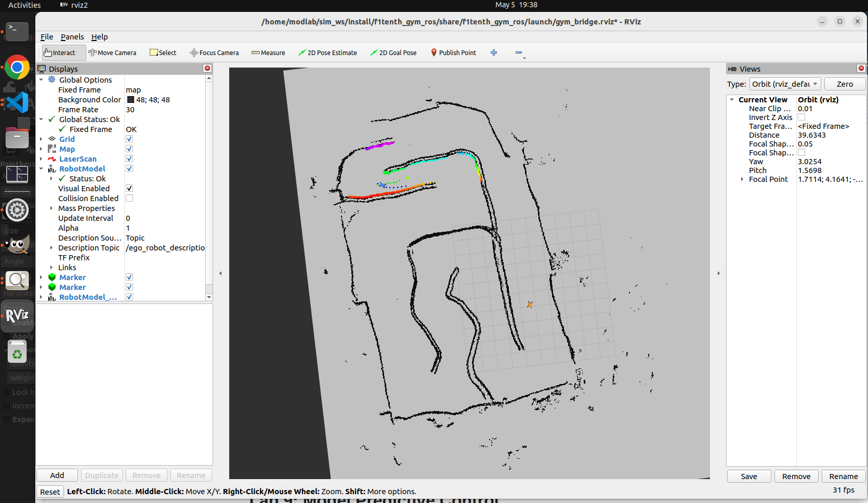Choose the 2D Pose Estimate tool
Screen dimensions: 868x503
coord(327,52)
